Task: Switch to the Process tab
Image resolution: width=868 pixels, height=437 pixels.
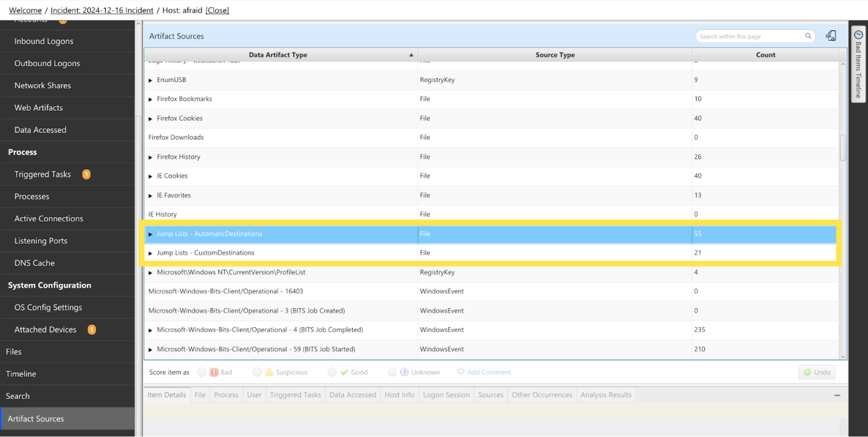Action: click(x=226, y=395)
